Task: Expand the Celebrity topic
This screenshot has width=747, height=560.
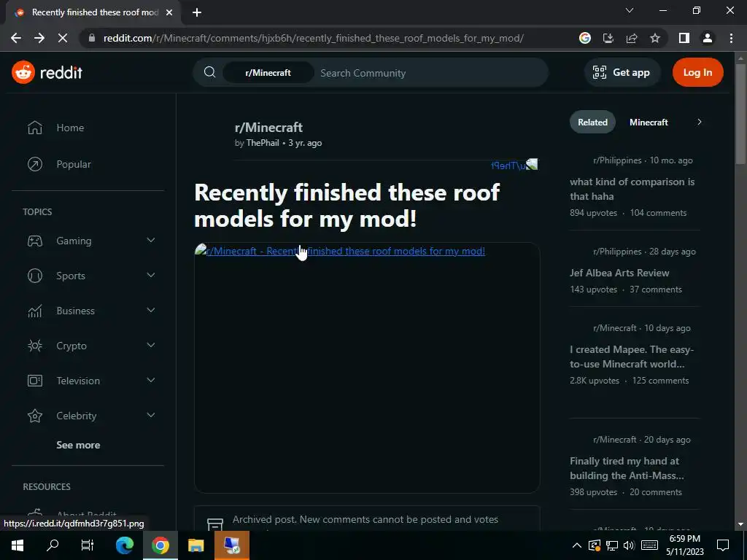Action: (150, 415)
